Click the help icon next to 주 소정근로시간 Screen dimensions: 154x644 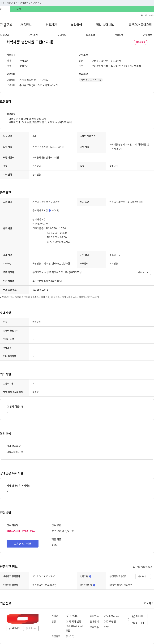(50, 210)
